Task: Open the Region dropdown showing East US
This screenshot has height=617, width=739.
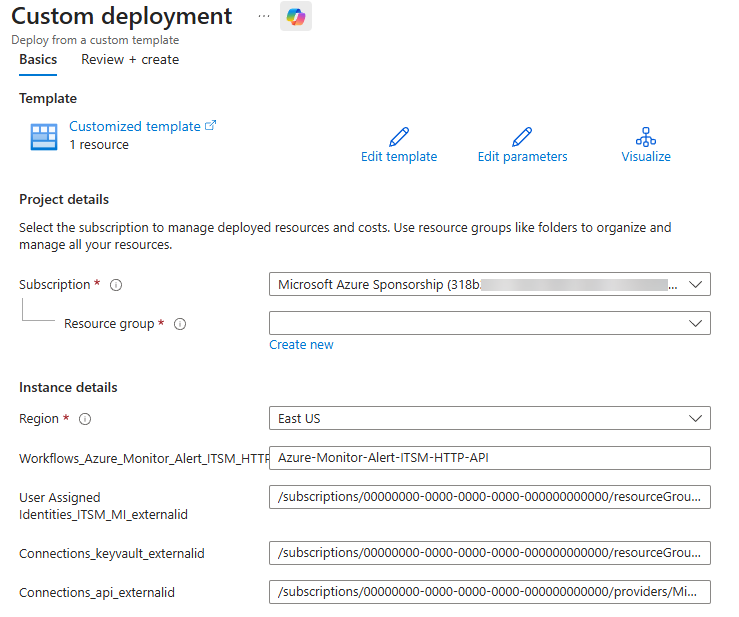Action: (x=489, y=418)
